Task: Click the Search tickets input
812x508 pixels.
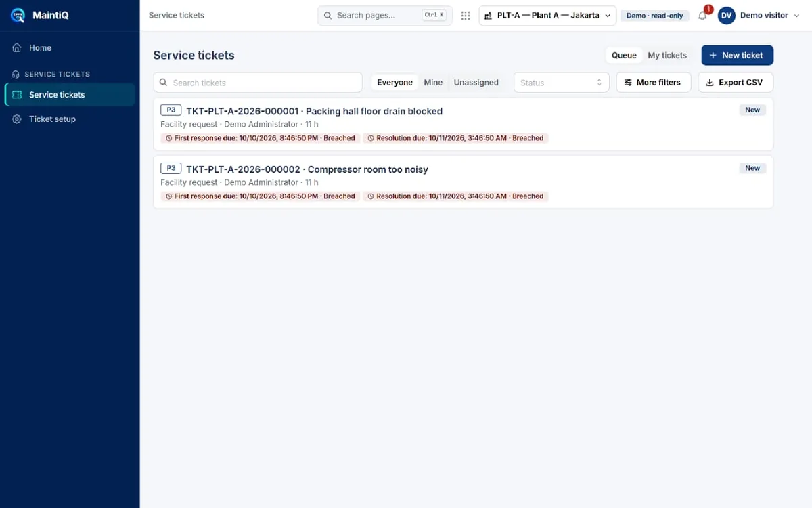Action: click(x=258, y=83)
